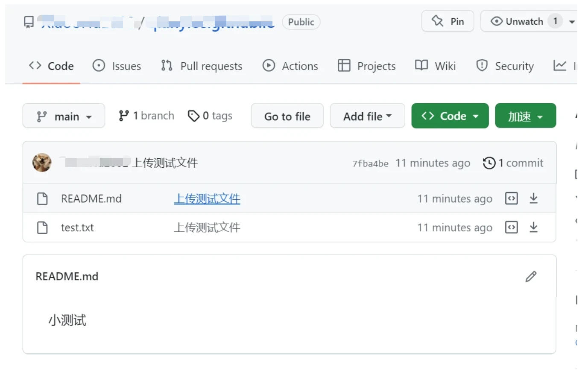Image resolution: width=588 pixels, height=370 pixels.
Task: Switch to the Issues tab
Action: click(117, 66)
